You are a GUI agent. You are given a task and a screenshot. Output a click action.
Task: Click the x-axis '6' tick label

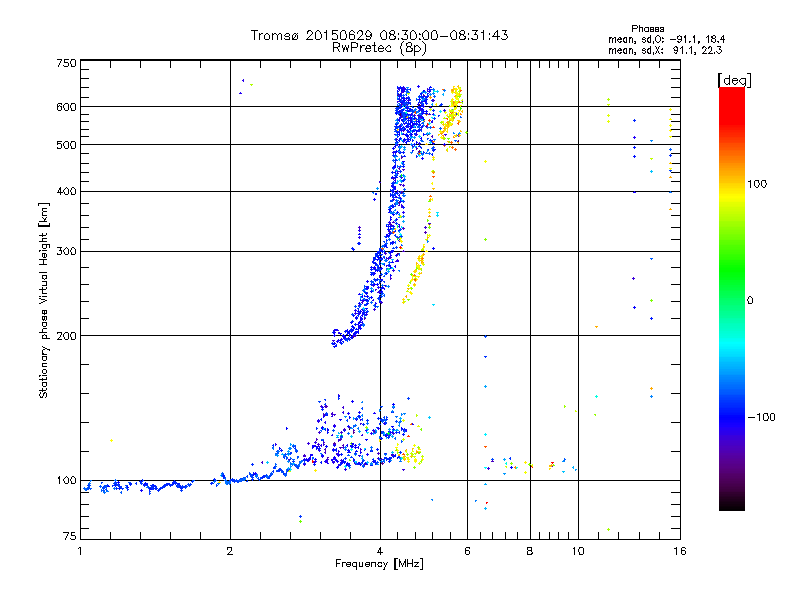click(467, 551)
